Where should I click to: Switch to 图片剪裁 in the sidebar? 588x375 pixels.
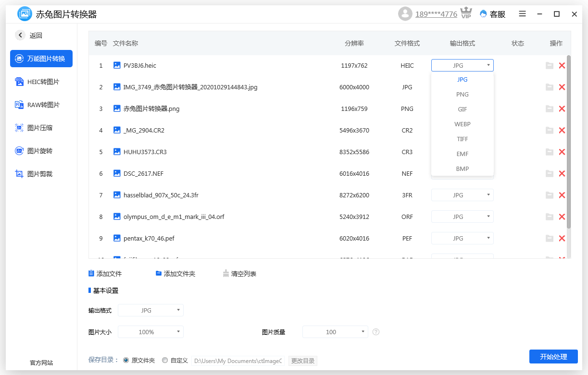(41, 174)
